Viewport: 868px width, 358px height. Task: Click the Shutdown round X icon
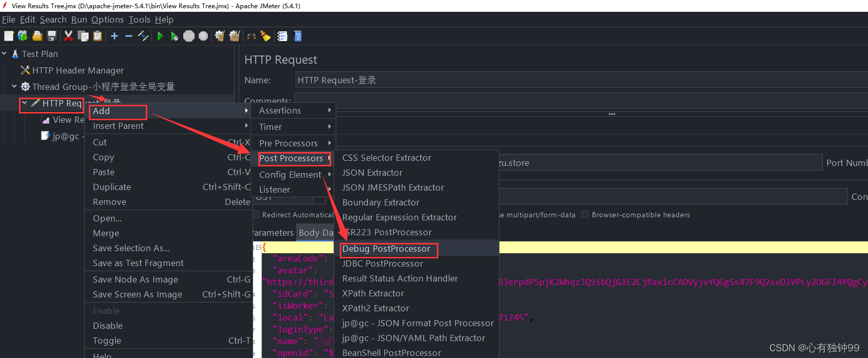(203, 36)
